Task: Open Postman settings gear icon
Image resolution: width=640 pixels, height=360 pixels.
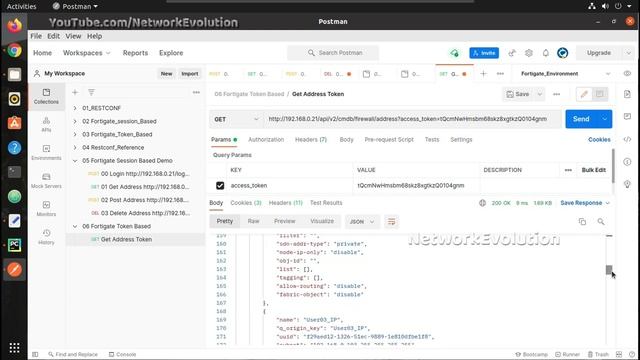Action: click(x=529, y=53)
